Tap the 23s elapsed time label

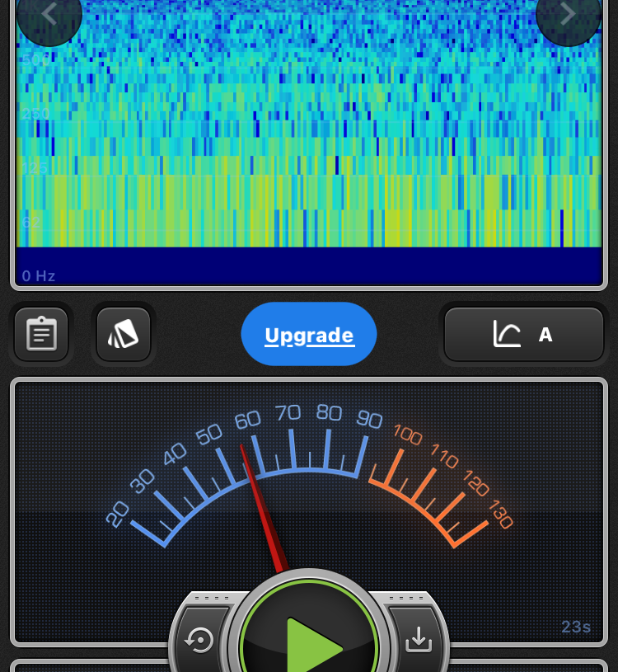pyautogui.click(x=576, y=627)
